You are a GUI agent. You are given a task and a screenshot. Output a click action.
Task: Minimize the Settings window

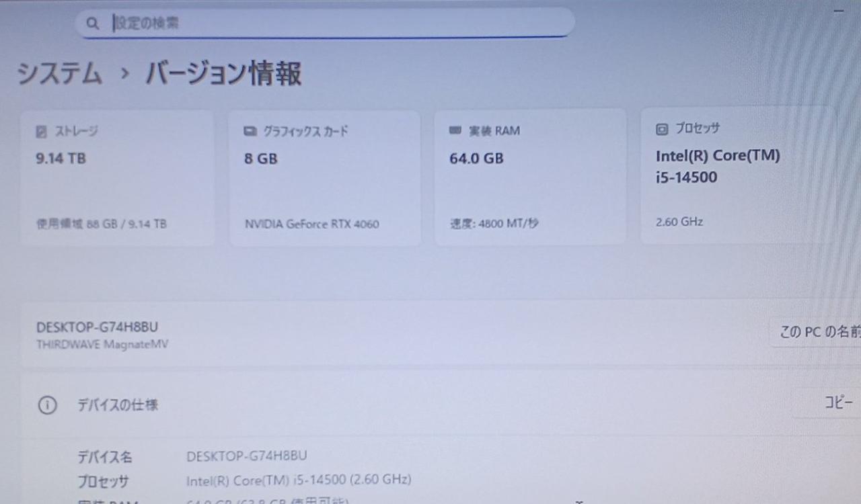coord(839,11)
